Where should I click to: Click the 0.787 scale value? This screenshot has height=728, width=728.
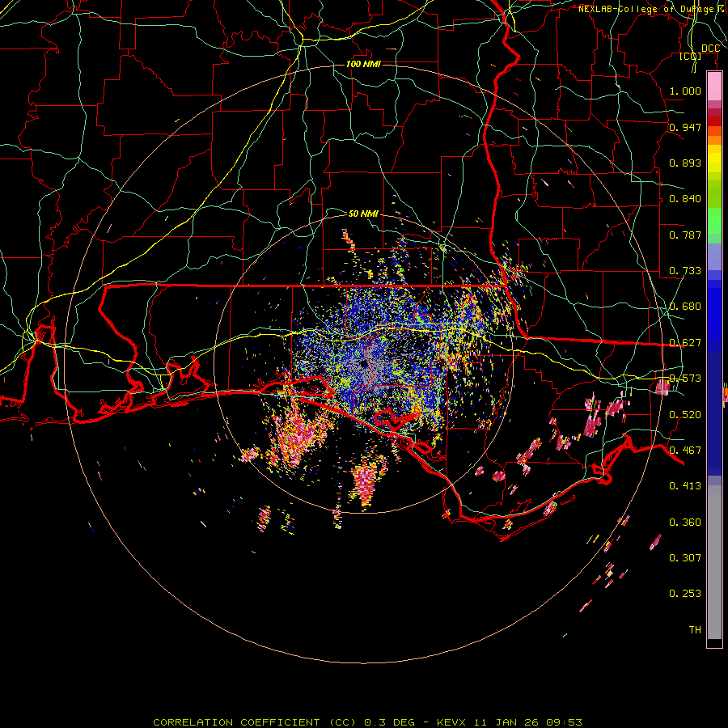(x=685, y=235)
